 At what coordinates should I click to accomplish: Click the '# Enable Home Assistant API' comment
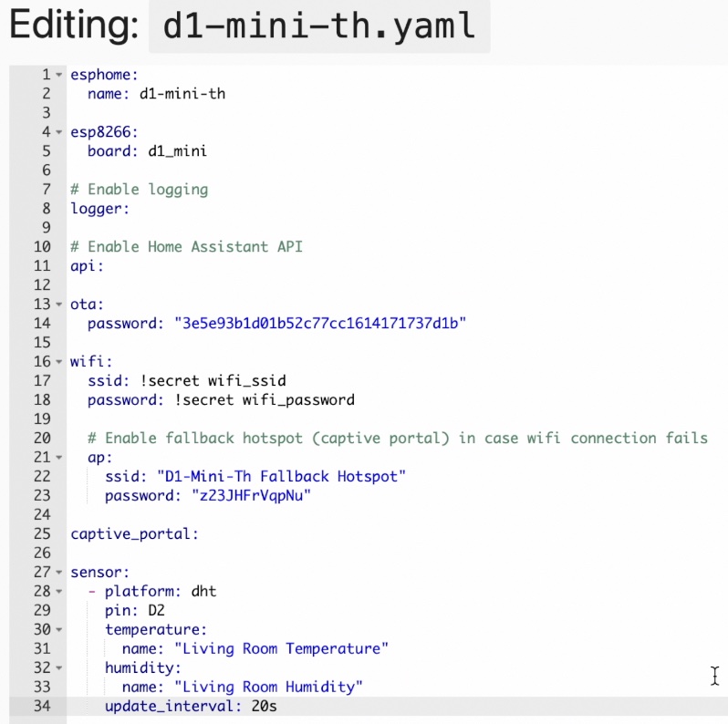tap(186, 246)
